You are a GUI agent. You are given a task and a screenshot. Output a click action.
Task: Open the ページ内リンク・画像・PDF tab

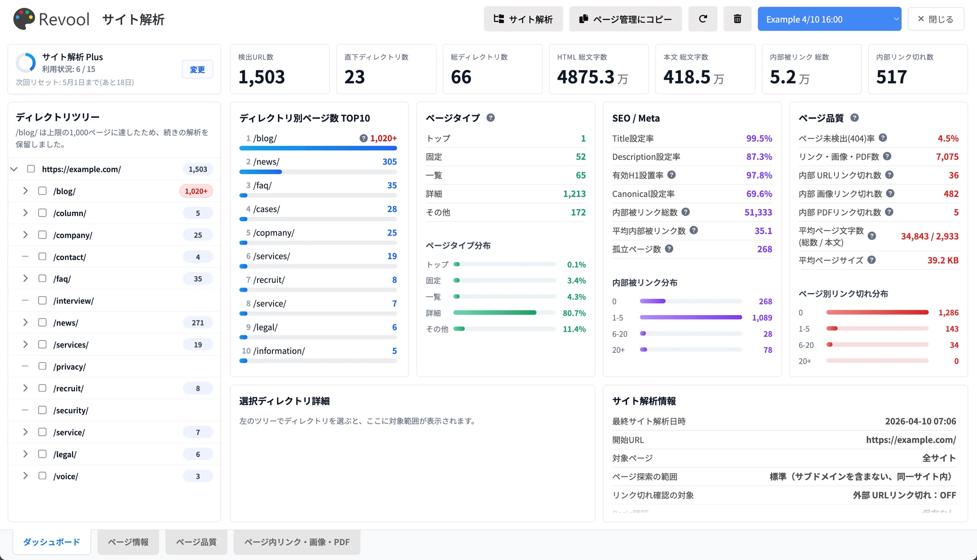[297, 542]
